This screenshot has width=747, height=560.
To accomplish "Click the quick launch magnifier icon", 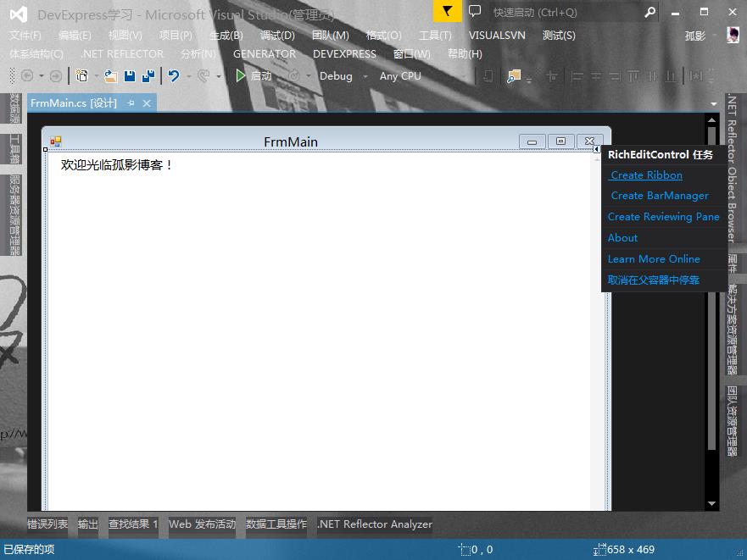I will [649, 12].
